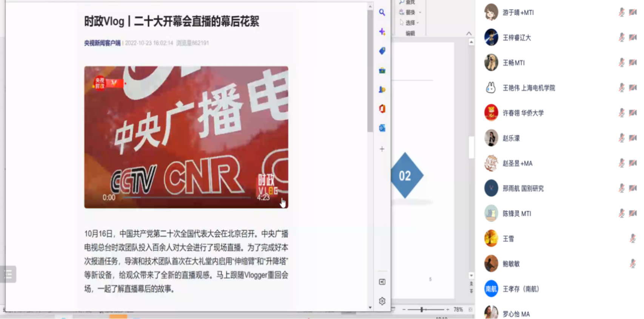Click the Word zoom slider handle
Viewport: 644px width, 319px height.
click(422, 310)
